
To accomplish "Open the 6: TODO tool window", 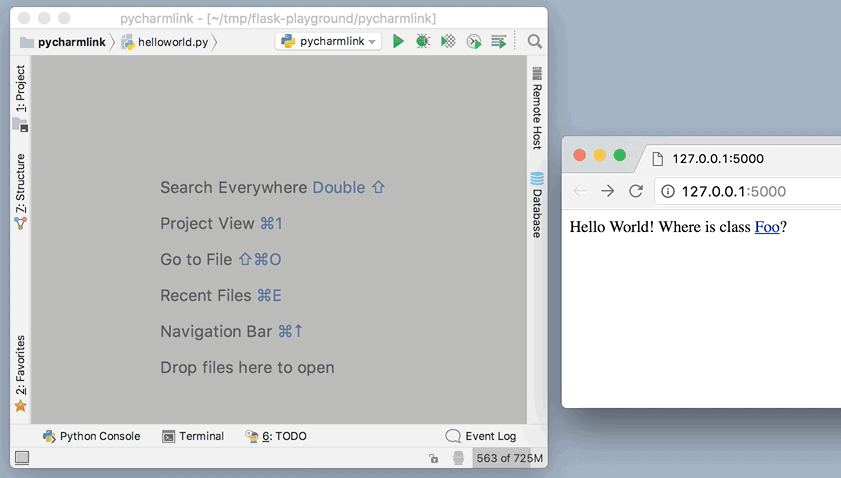I will 276,436.
